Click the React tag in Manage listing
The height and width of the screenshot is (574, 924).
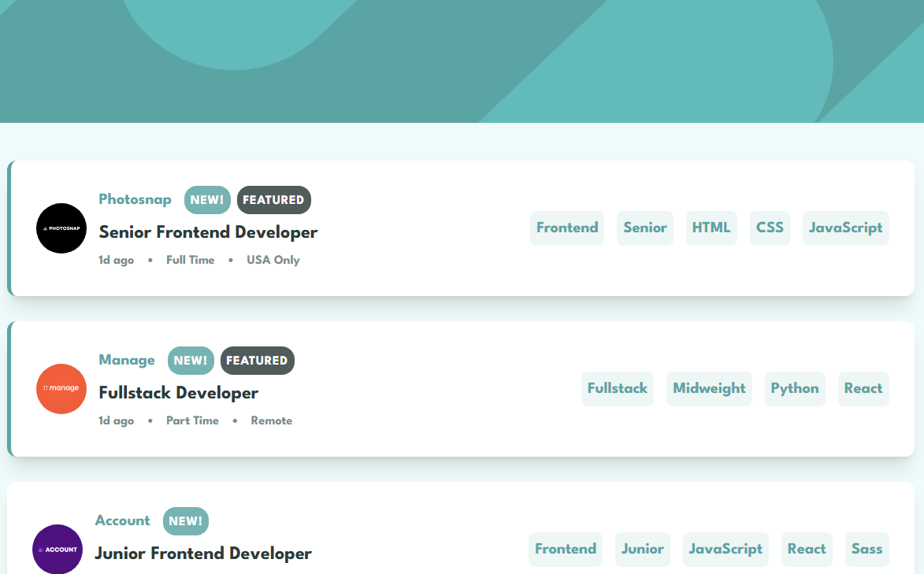tap(863, 389)
